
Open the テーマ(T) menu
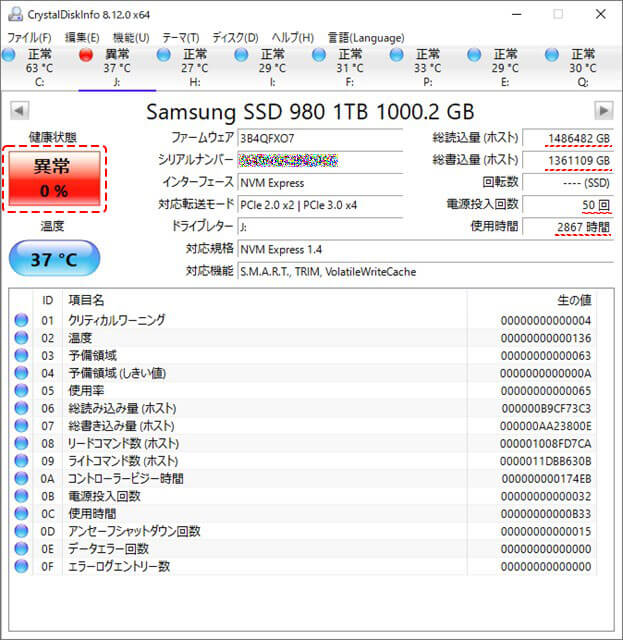(180, 38)
